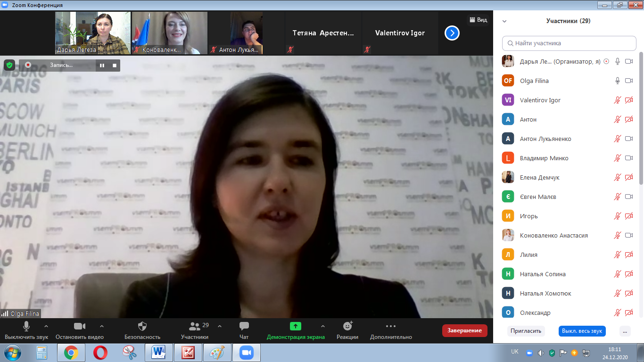The width and height of the screenshot is (644, 362).
Task: Click the green Share Screen arrow icon
Action: [x=296, y=326]
